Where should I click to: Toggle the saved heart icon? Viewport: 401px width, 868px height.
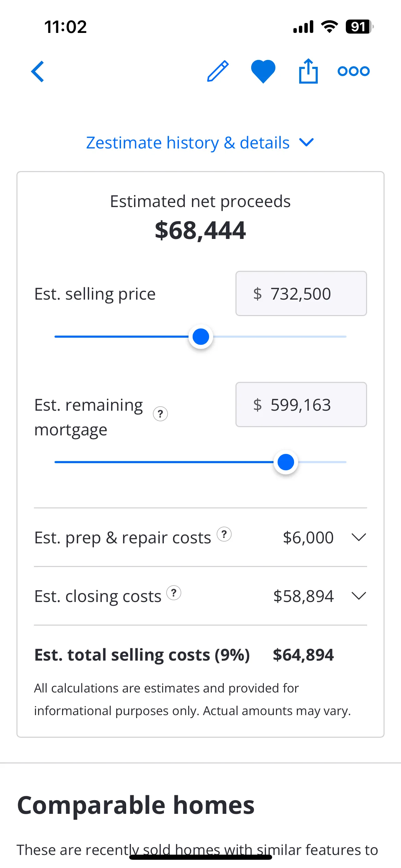(x=263, y=71)
